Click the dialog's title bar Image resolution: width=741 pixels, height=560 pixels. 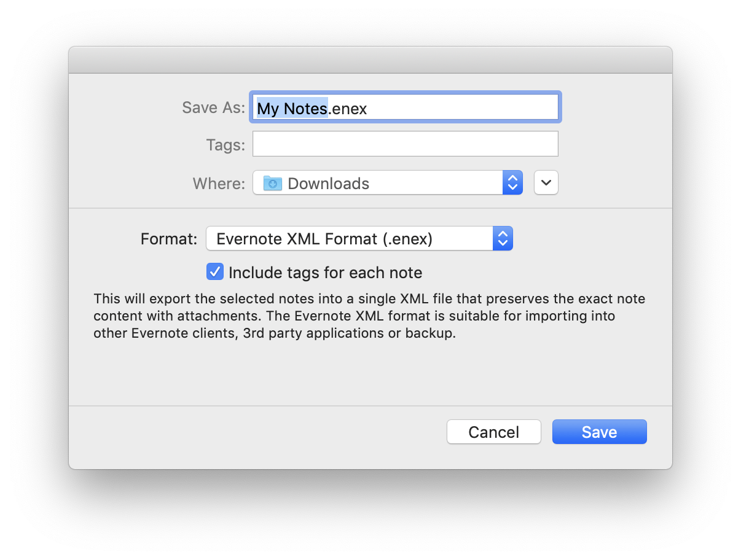point(370,60)
